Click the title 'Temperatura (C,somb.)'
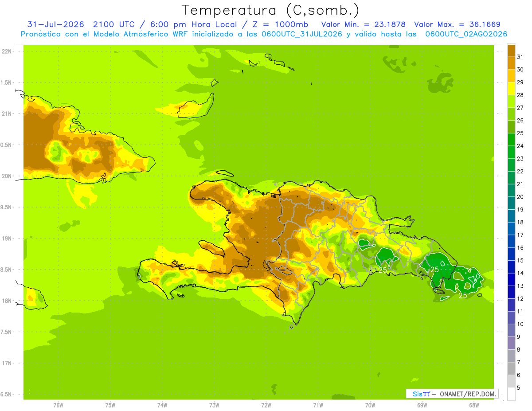 [x=270, y=11]
